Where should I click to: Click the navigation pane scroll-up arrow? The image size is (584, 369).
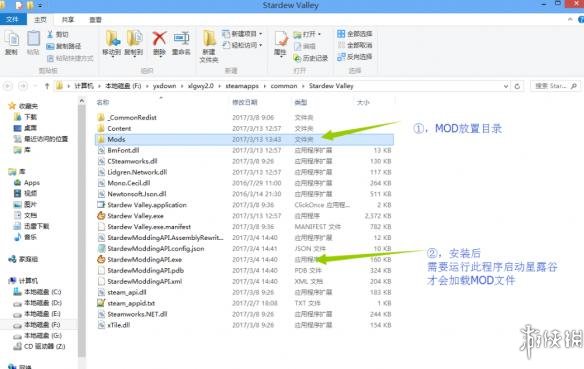pos(82,101)
